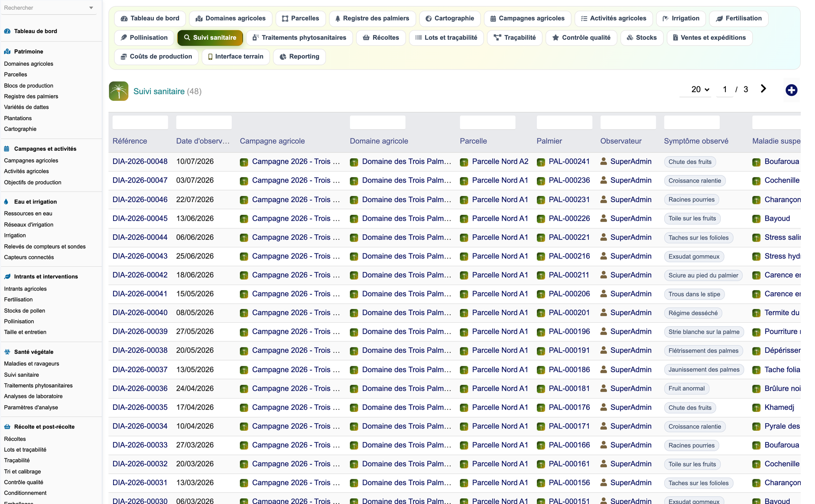Open the Contrôle qualité tab
This screenshot has width=815, height=504.
tap(581, 38)
